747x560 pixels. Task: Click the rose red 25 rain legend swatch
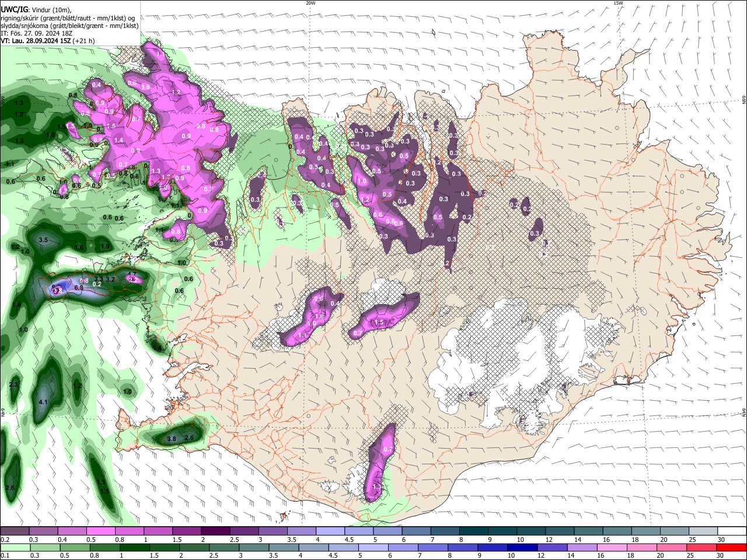[702, 548]
